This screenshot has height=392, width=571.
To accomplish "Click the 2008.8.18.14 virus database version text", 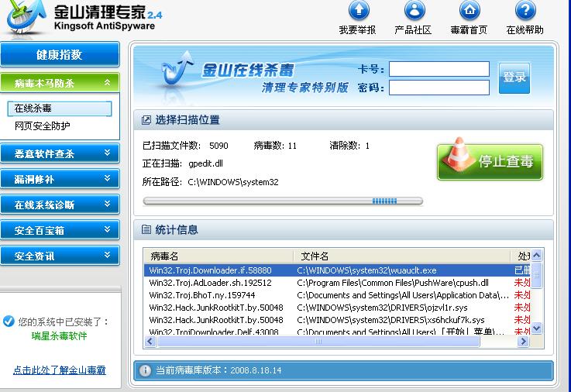I will (256, 370).
